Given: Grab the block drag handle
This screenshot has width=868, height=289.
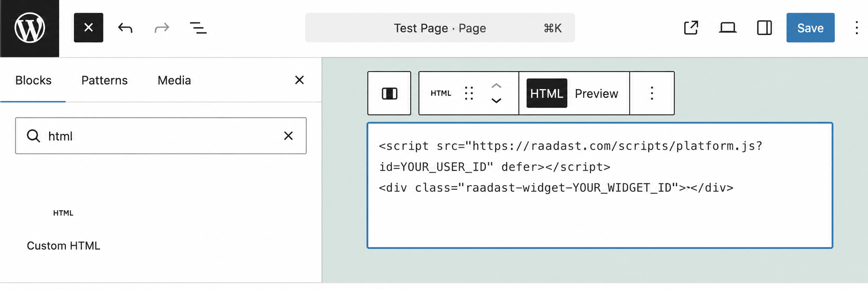Looking at the screenshot, I should point(469,93).
